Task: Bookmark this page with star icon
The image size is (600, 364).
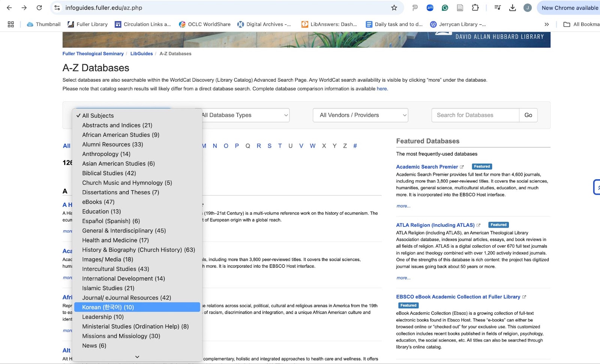Action: (x=394, y=8)
